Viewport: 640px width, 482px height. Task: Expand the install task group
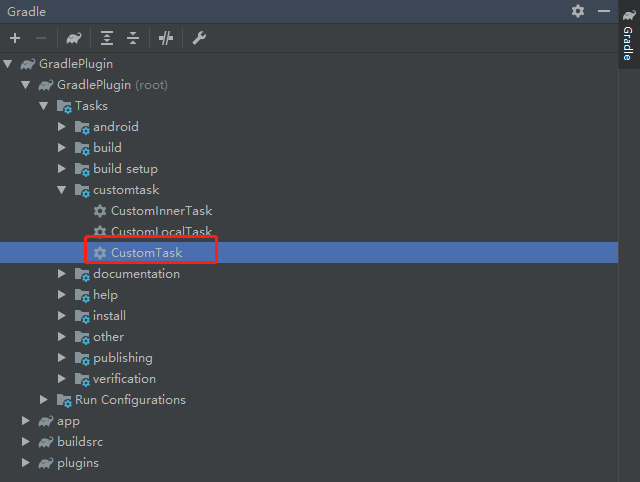point(62,315)
